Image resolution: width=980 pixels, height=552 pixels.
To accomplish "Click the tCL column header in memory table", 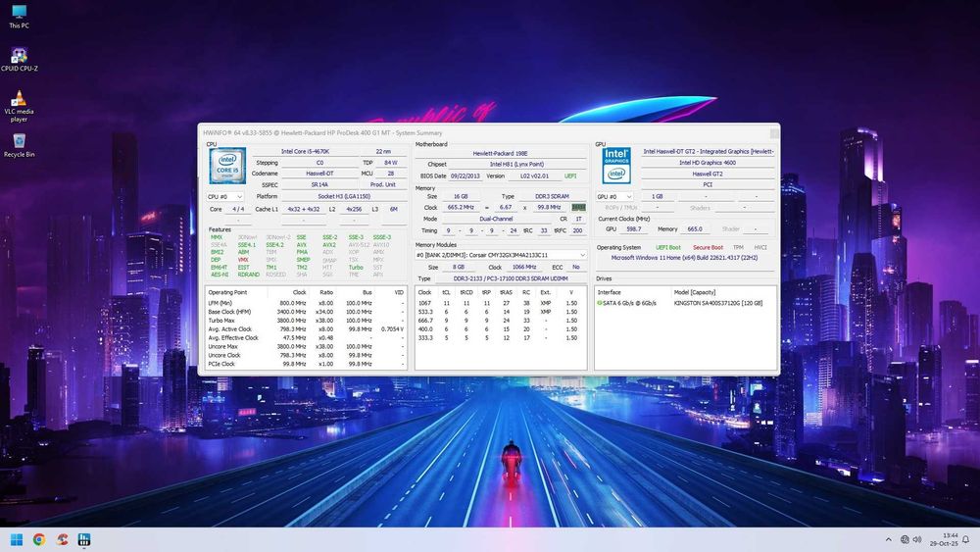I will point(446,292).
